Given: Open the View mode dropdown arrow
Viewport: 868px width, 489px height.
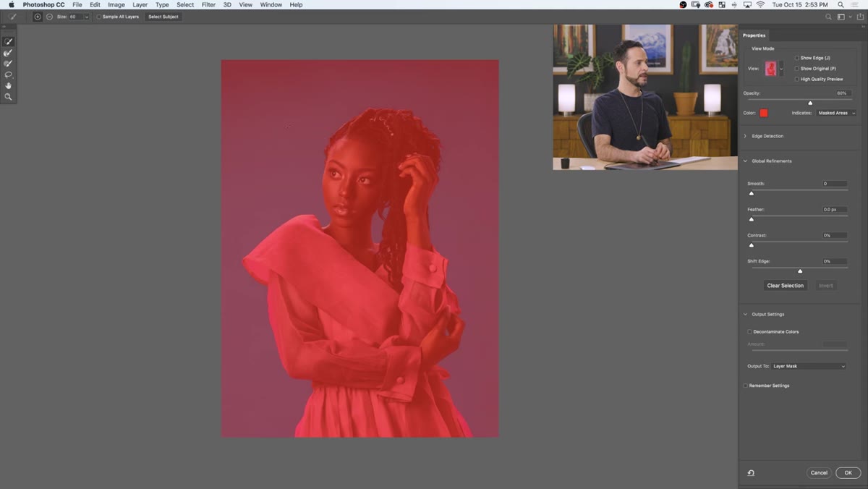Looking at the screenshot, I should tap(781, 69).
